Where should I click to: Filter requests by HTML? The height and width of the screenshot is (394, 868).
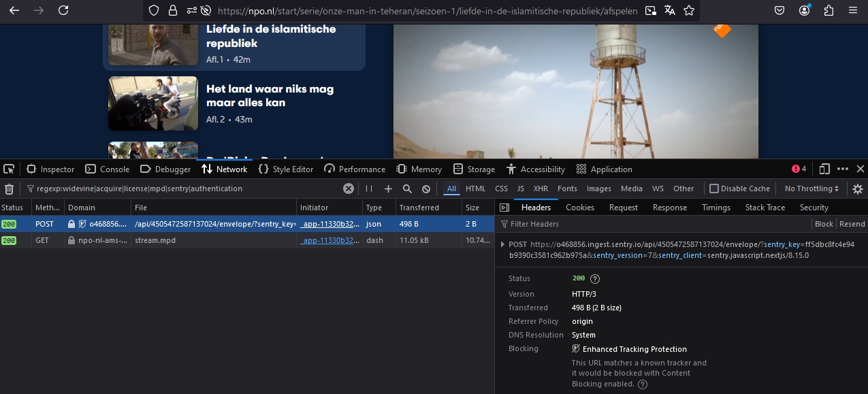click(x=476, y=188)
